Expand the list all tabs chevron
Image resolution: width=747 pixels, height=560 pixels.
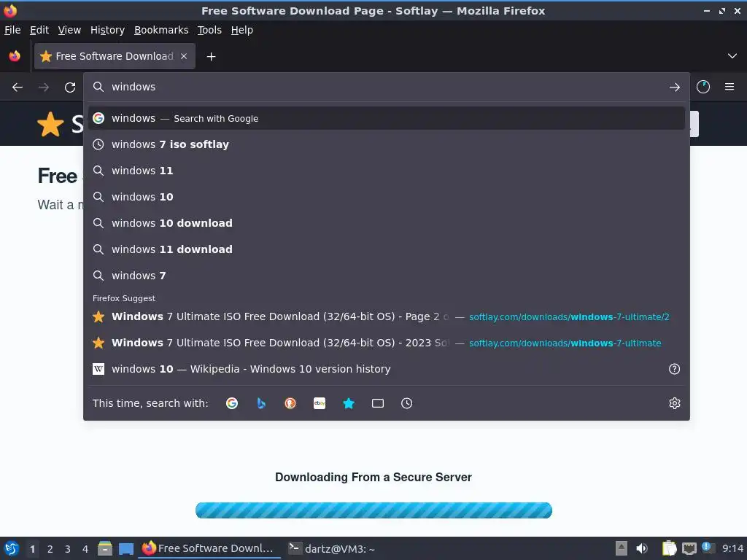pos(732,56)
